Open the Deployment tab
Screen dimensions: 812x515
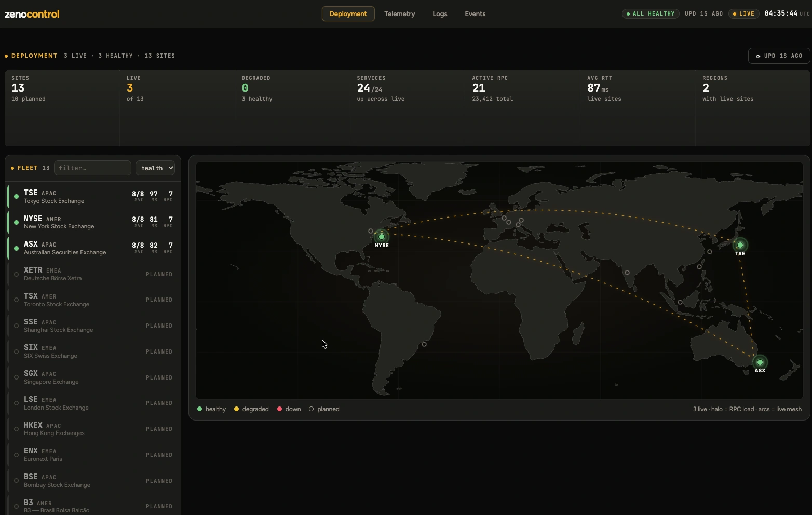click(x=348, y=14)
